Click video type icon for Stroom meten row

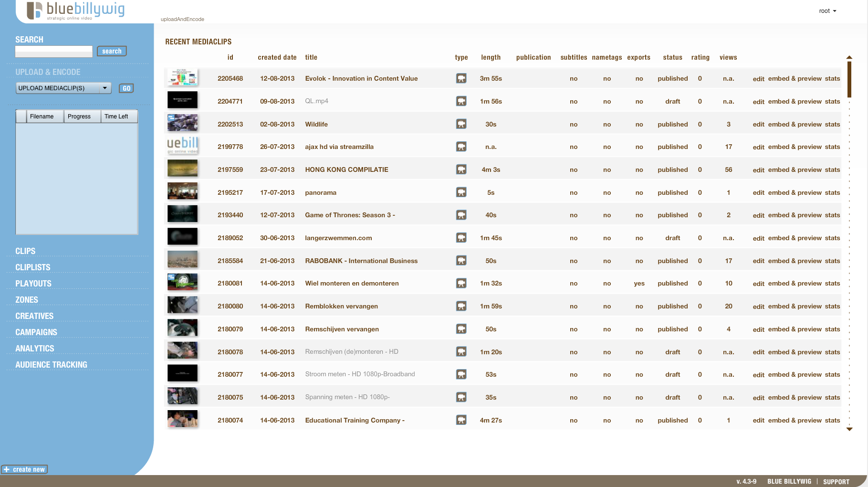(x=461, y=374)
